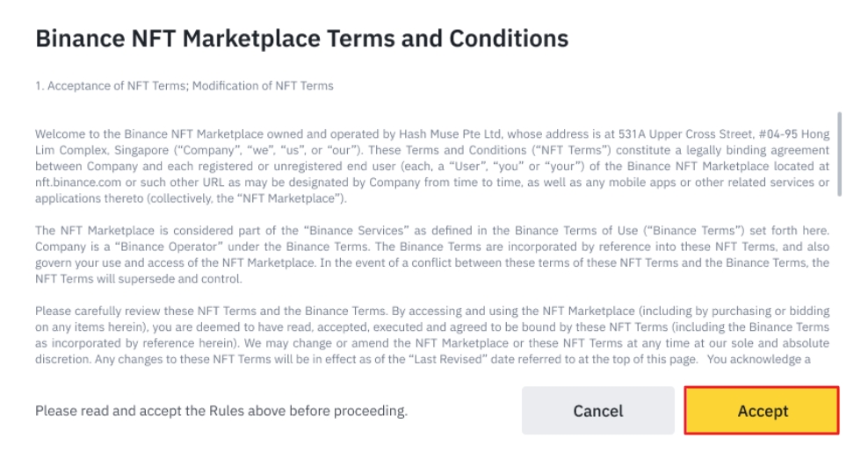Click the "531A Upper Cross Street" address text
This screenshot has width=868, height=452.
629,133
